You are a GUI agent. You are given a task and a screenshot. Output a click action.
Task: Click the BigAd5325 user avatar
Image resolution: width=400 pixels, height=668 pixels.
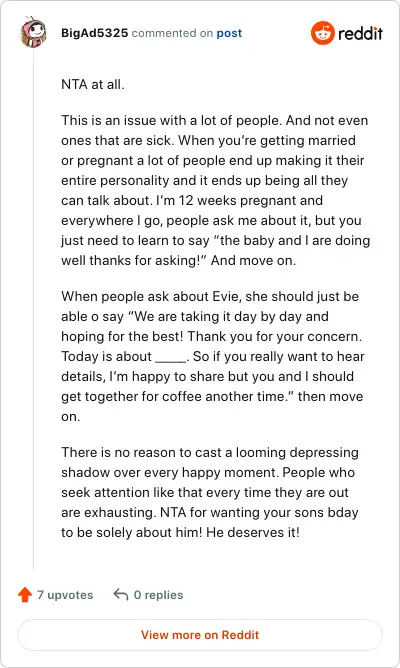[33, 32]
